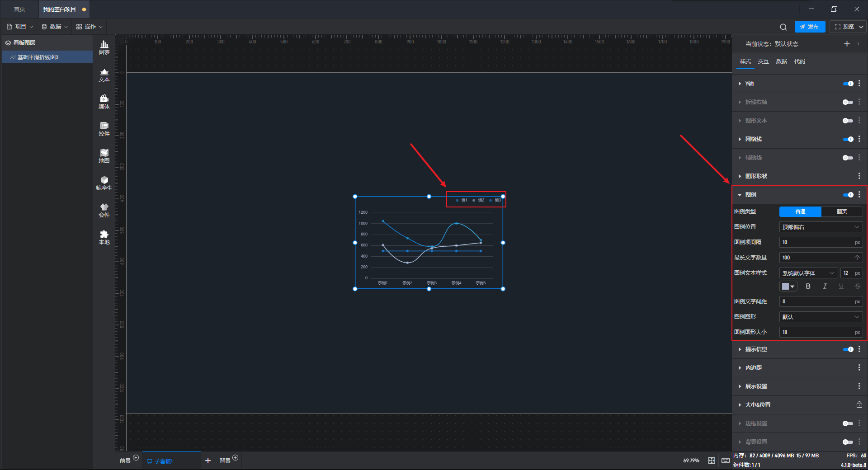This screenshot has width=868, height=470.
Task: Select the 翻页 legend type button
Action: click(x=842, y=211)
